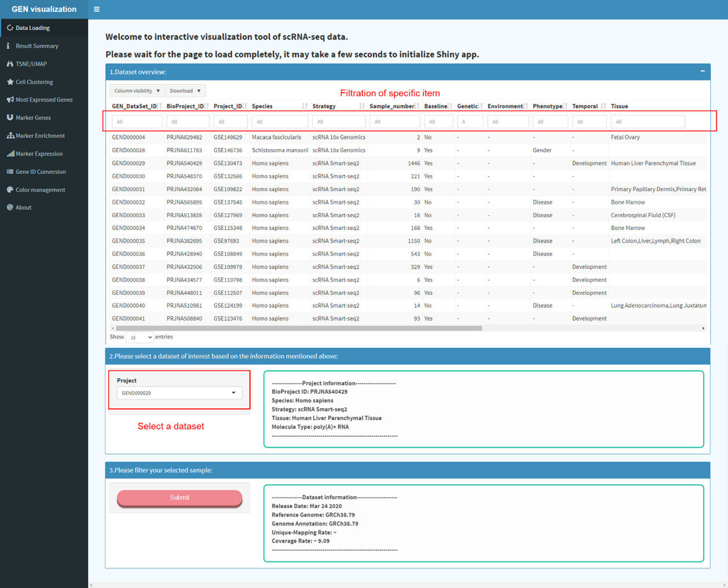This screenshot has height=588, width=728.
Task: Sort by Temporal column sort arrows
Action: point(603,106)
